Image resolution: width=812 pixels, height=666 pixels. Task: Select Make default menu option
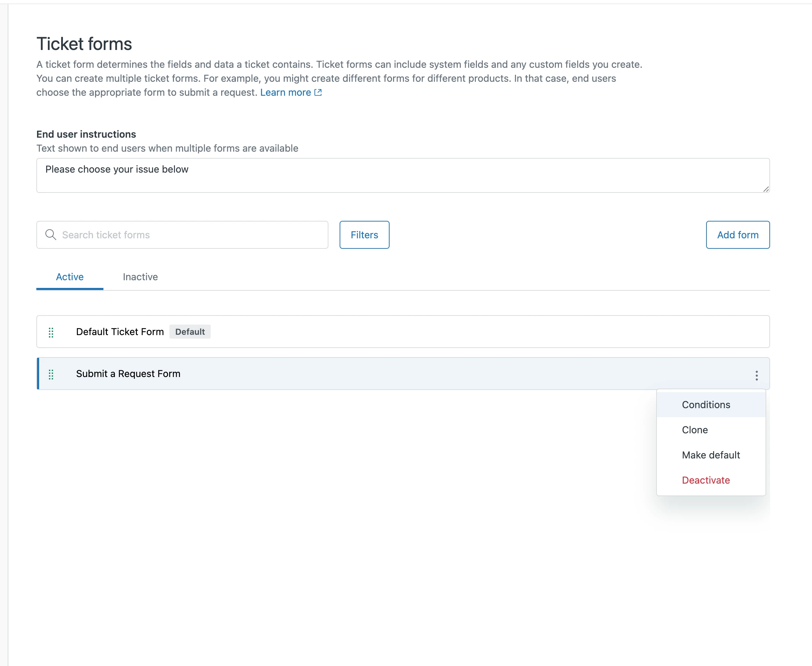pos(710,455)
